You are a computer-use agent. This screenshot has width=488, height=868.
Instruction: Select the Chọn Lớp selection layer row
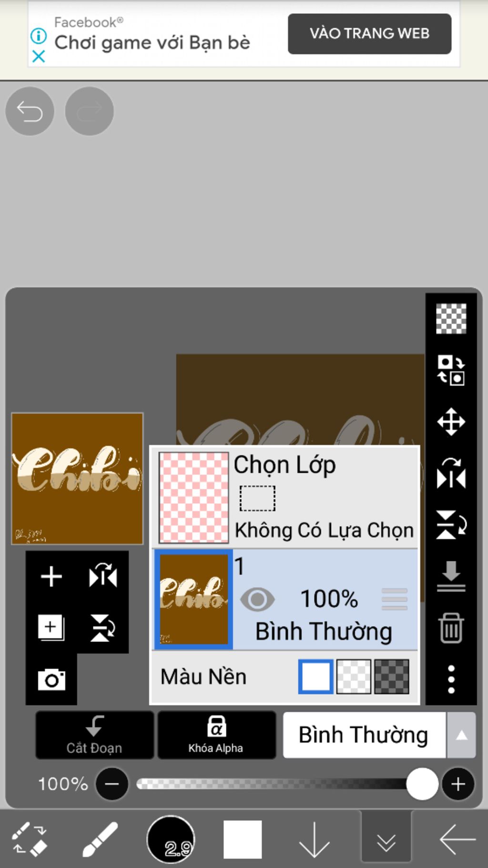(x=285, y=497)
